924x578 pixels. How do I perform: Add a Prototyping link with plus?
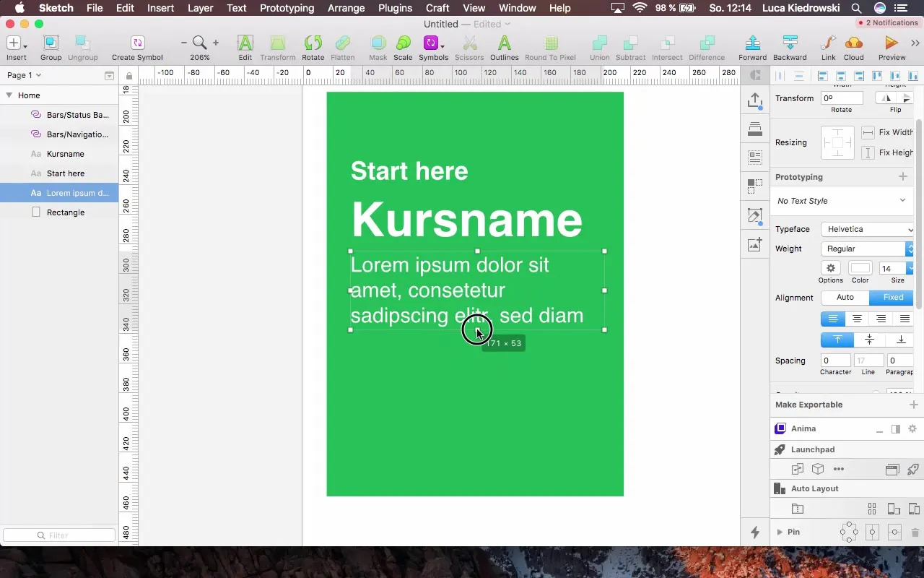click(x=902, y=176)
